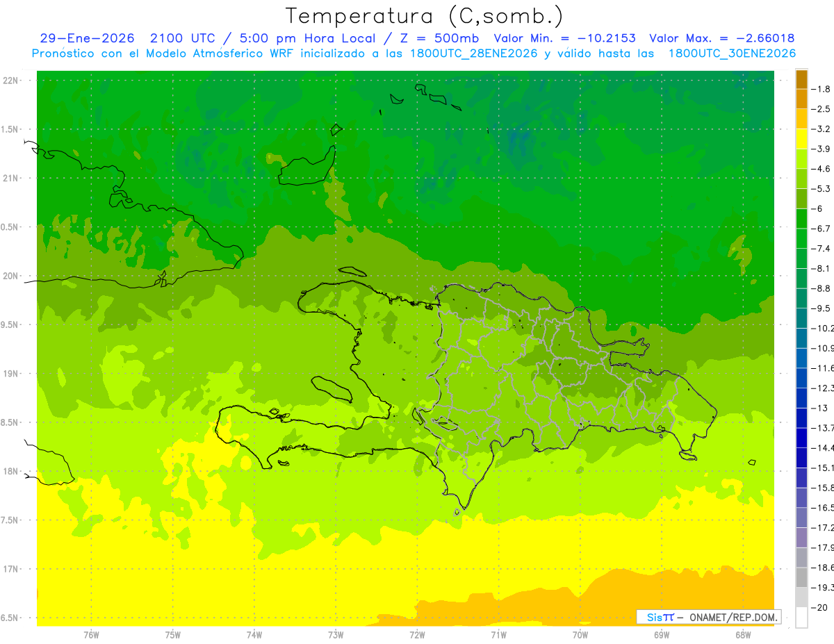This screenshot has height=644, width=834.
Task: Click the '-9.5' color scale label
Action: tap(820, 308)
